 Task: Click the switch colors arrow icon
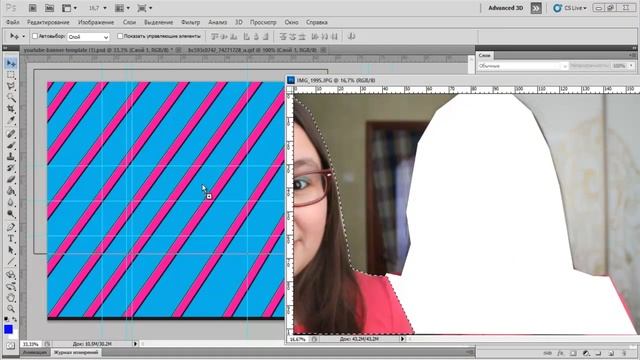(x=15, y=319)
